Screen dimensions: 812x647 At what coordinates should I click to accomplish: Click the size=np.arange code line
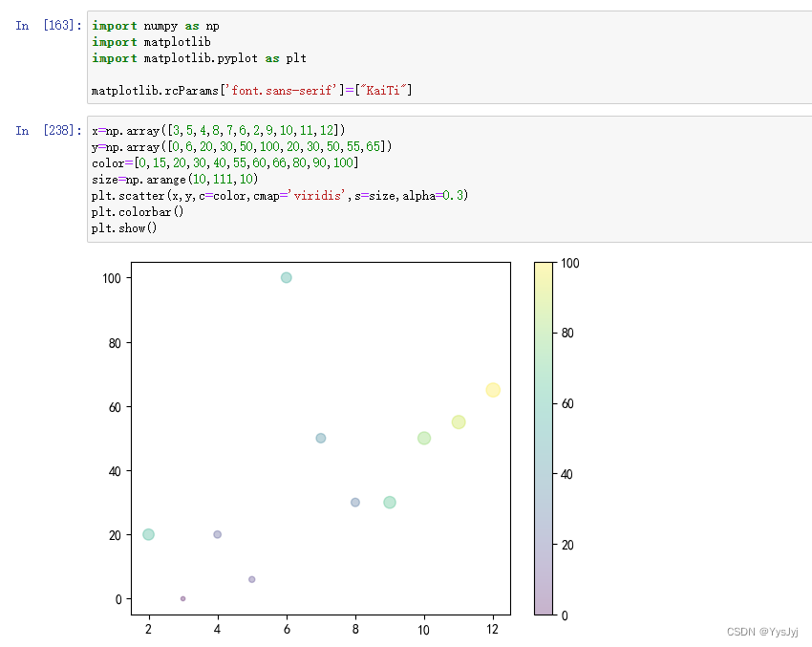coord(175,180)
